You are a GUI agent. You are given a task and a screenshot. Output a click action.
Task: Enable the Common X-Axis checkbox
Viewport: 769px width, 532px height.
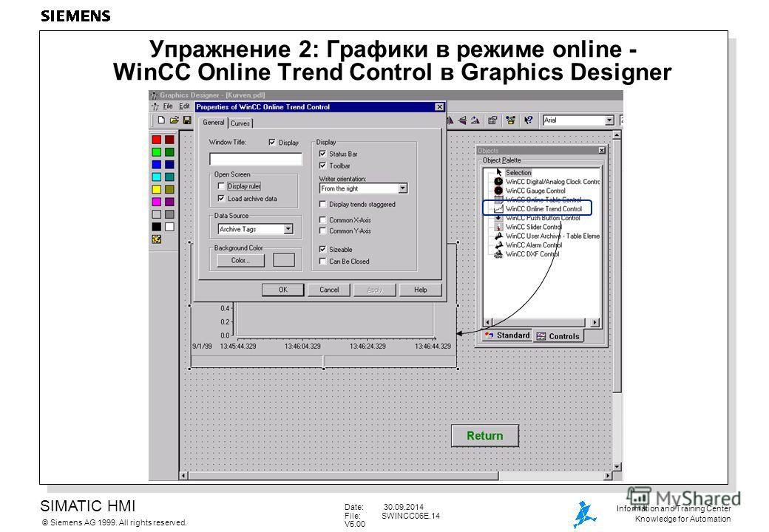322,220
